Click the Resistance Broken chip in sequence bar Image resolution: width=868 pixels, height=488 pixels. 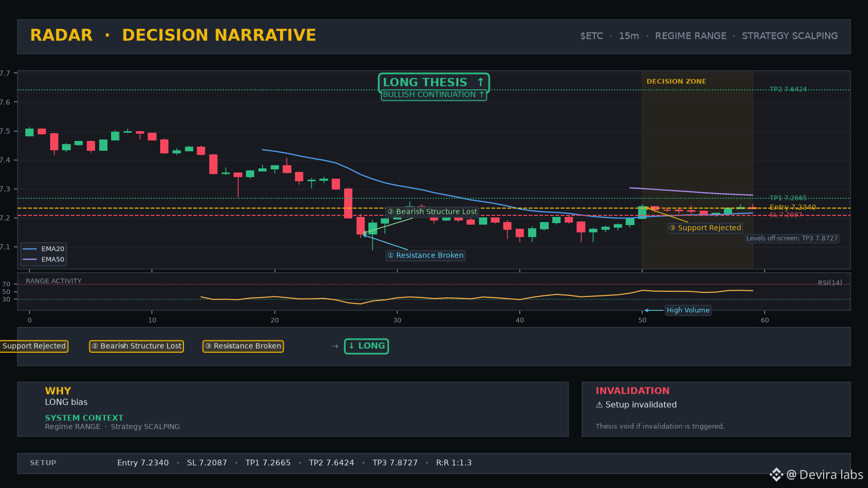[x=243, y=346]
